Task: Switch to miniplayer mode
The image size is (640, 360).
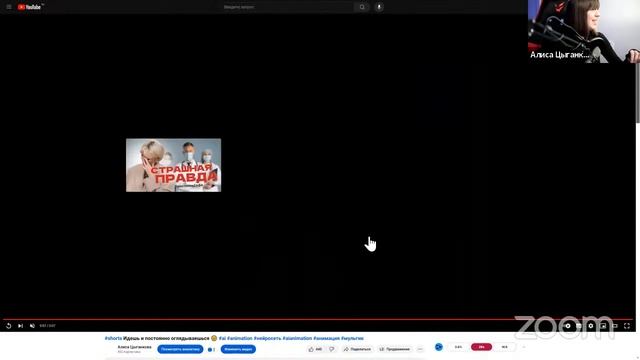Action: tap(603, 326)
